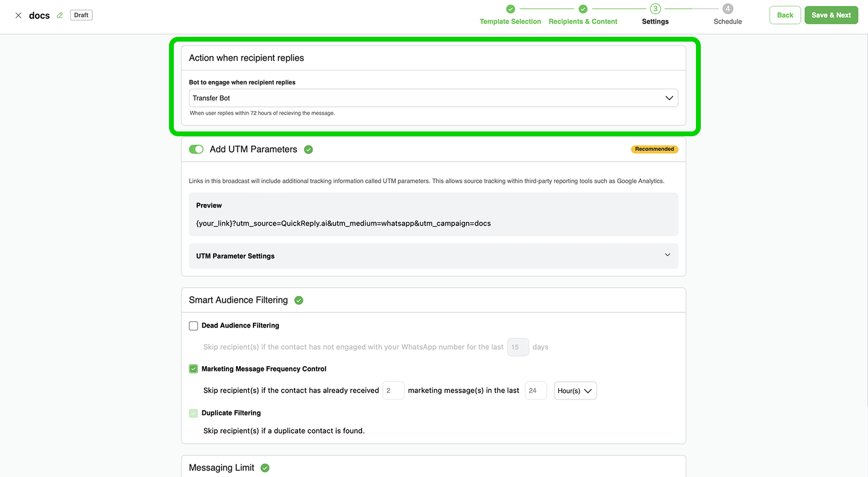Click the Template Selection step checkmark icon
Image resolution: width=868 pixels, height=477 pixels.
click(510, 9)
